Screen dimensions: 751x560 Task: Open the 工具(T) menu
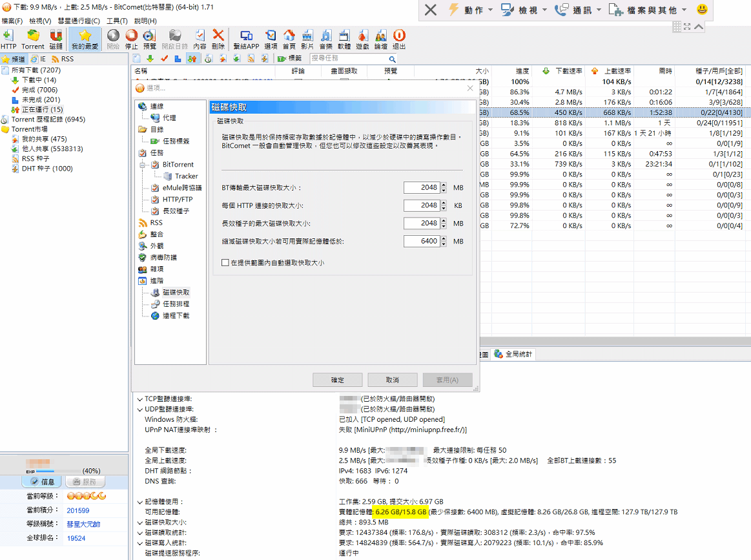[x=117, y=21]
